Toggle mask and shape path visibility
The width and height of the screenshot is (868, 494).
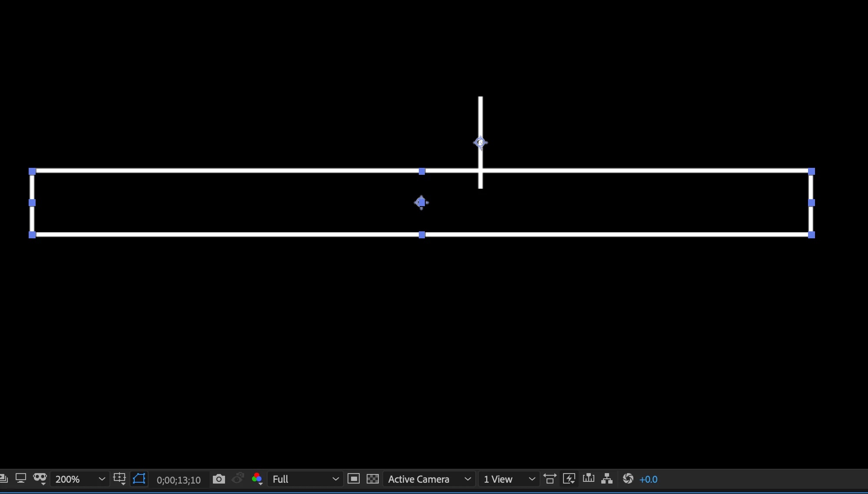(139, 479)
